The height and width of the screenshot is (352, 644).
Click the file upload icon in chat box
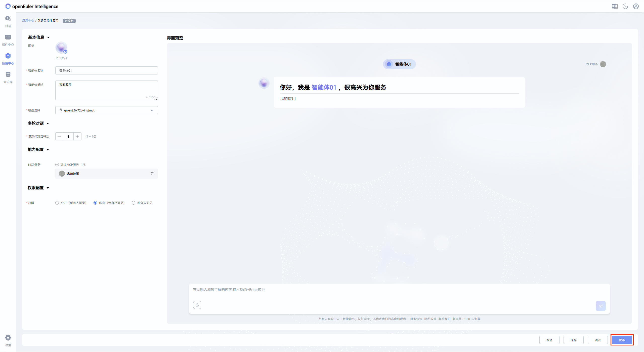[197, 305]
